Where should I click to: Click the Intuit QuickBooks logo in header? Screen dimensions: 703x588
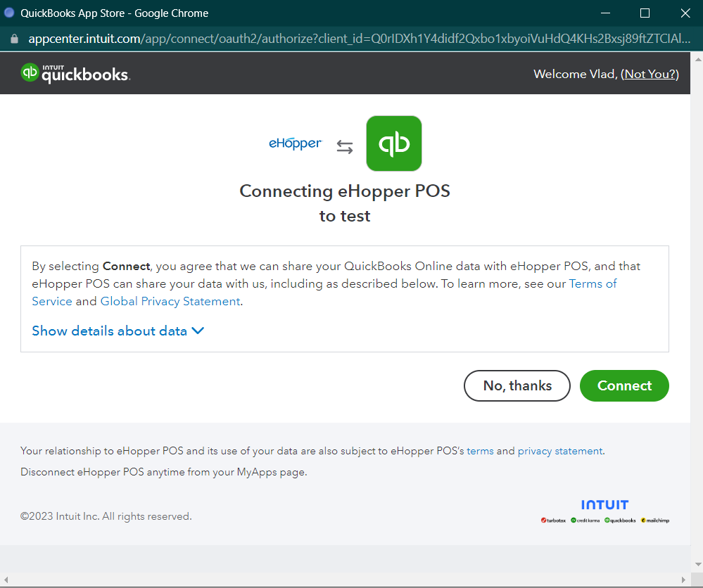click(x=75, y=73)
